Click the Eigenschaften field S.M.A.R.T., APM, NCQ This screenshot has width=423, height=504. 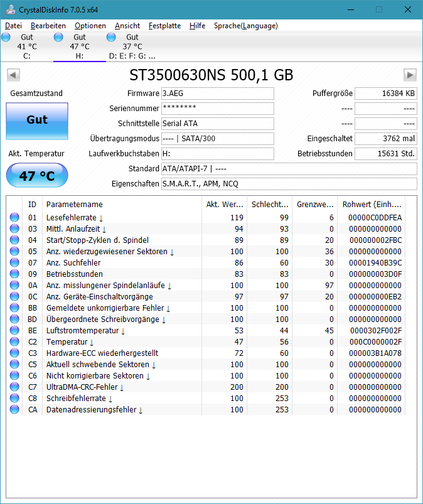pyautogui.click(x=289, y=184)
